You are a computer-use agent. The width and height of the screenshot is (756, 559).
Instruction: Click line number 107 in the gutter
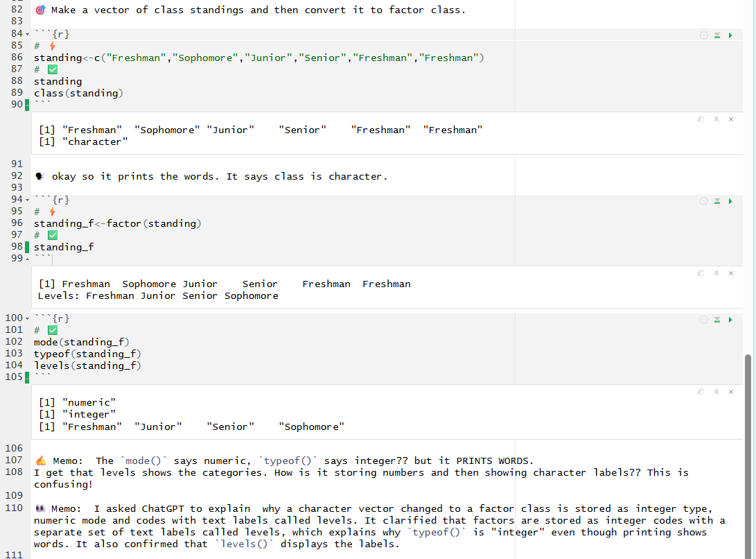(14, 460)
